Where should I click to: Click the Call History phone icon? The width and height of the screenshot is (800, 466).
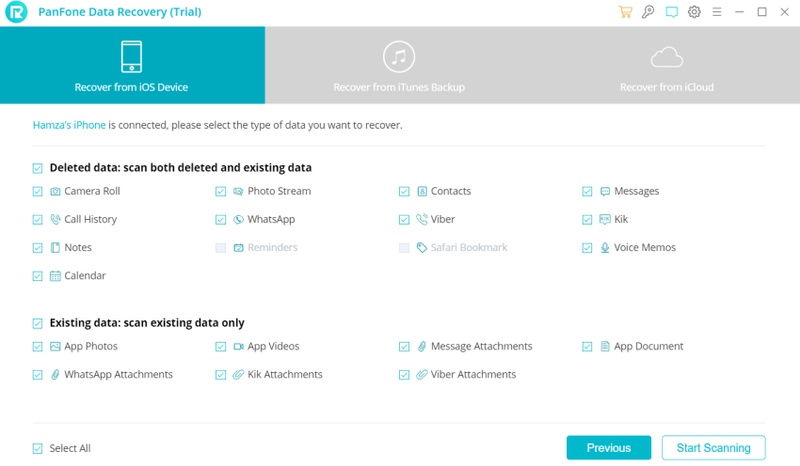(x=55, y=219)
